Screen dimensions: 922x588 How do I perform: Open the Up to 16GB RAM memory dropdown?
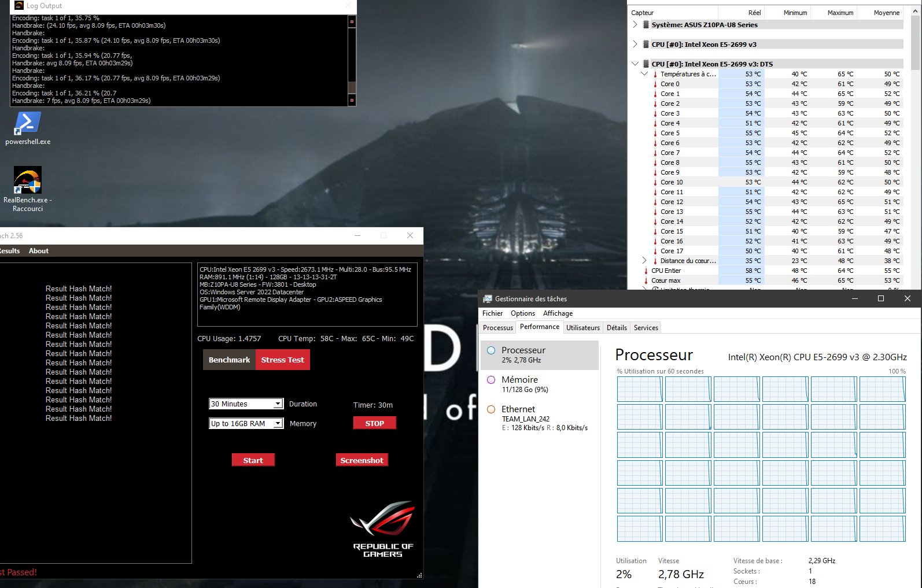click(x=246, y=424)
